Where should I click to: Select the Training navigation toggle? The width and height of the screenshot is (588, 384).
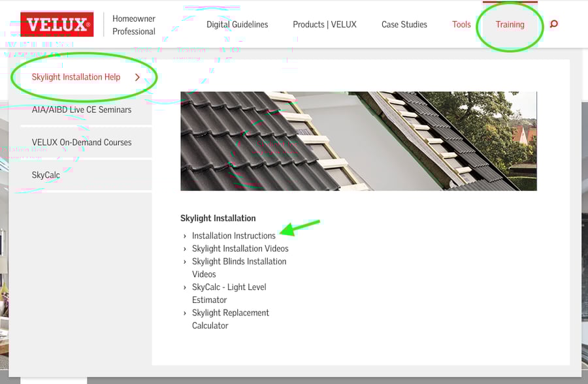[x=510, y=24]
